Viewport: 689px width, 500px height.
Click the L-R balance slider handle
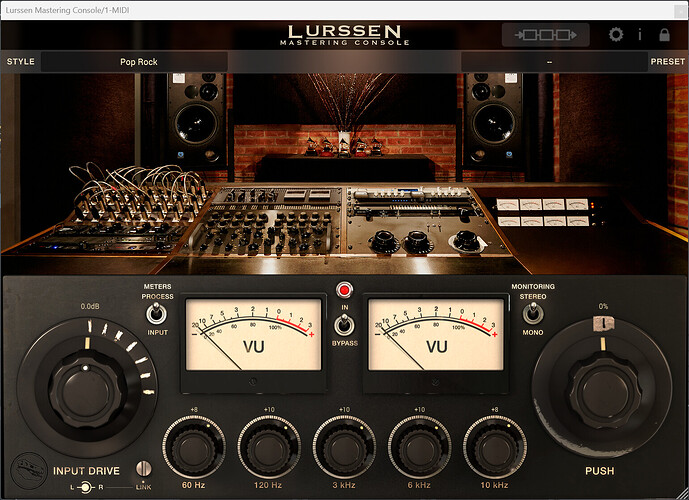(x=86, y=487)
